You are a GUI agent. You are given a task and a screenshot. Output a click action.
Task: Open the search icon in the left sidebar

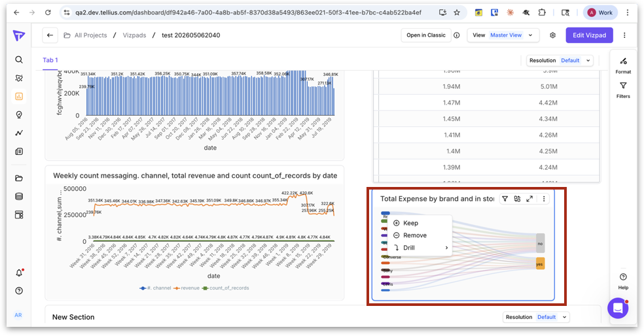[x=19, y=59]
